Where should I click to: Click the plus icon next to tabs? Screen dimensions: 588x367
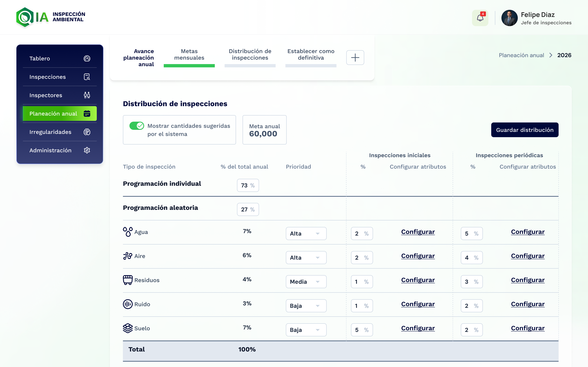coord(355,58)
